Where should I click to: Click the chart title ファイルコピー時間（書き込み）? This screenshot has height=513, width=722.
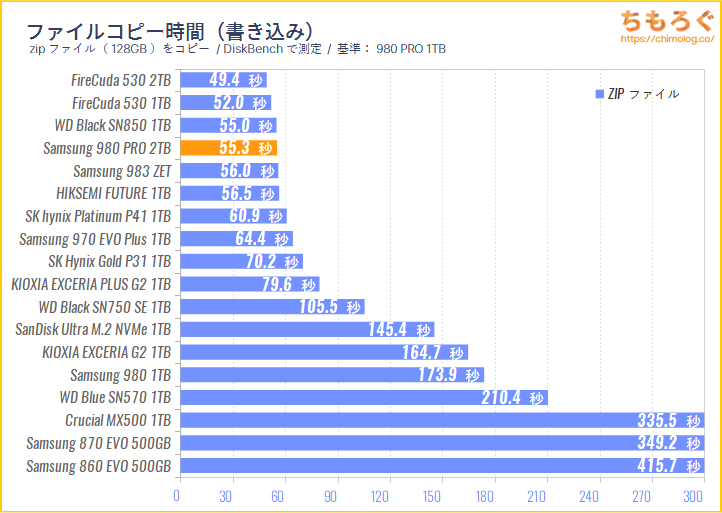171,32
